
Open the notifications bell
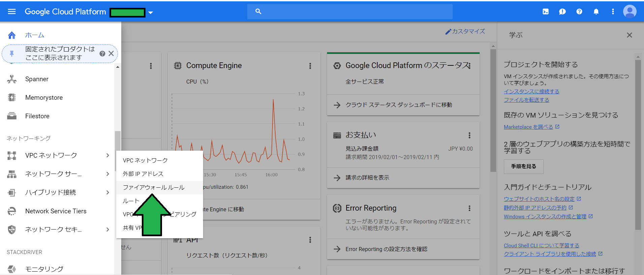pos(596,12)
